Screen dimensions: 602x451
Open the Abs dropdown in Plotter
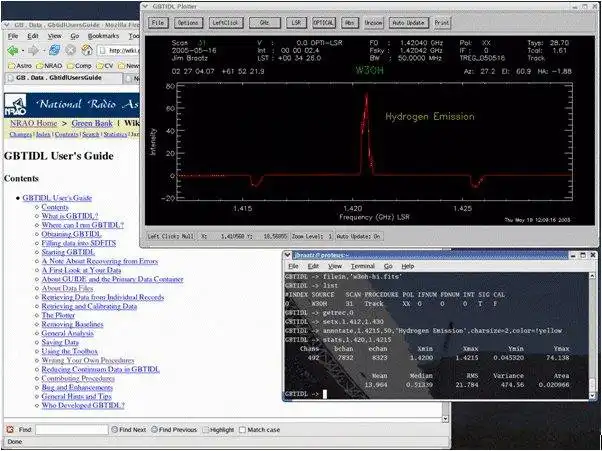tap(349, 23)
